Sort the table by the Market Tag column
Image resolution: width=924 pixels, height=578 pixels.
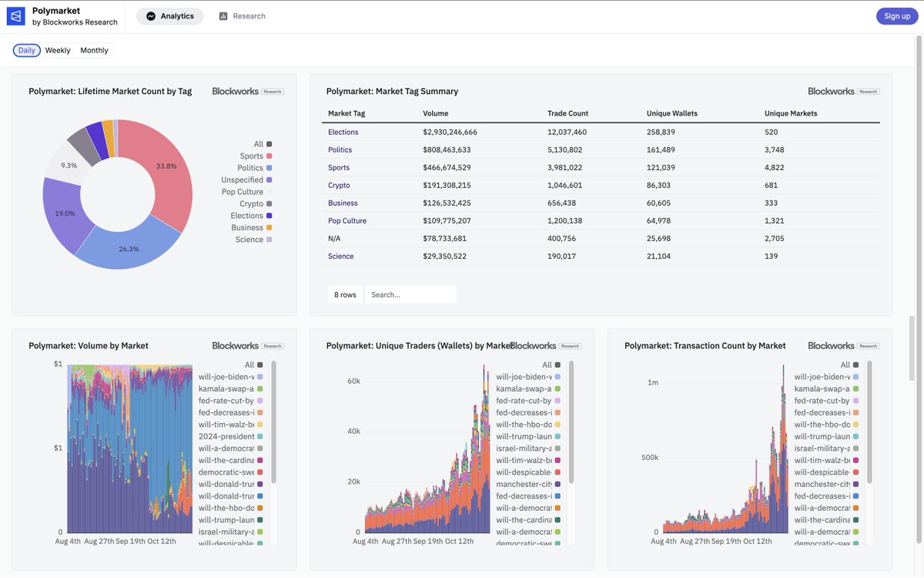tap(346, 113)
